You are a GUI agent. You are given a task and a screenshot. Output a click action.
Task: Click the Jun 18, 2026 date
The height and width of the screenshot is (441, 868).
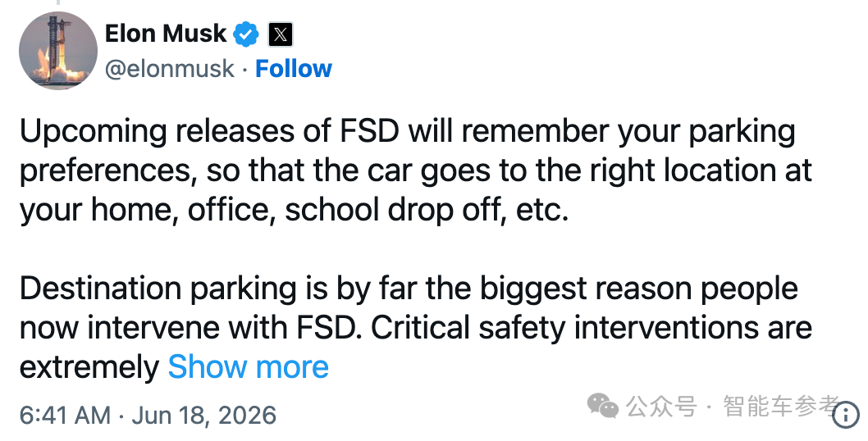[x=203, y=415]
